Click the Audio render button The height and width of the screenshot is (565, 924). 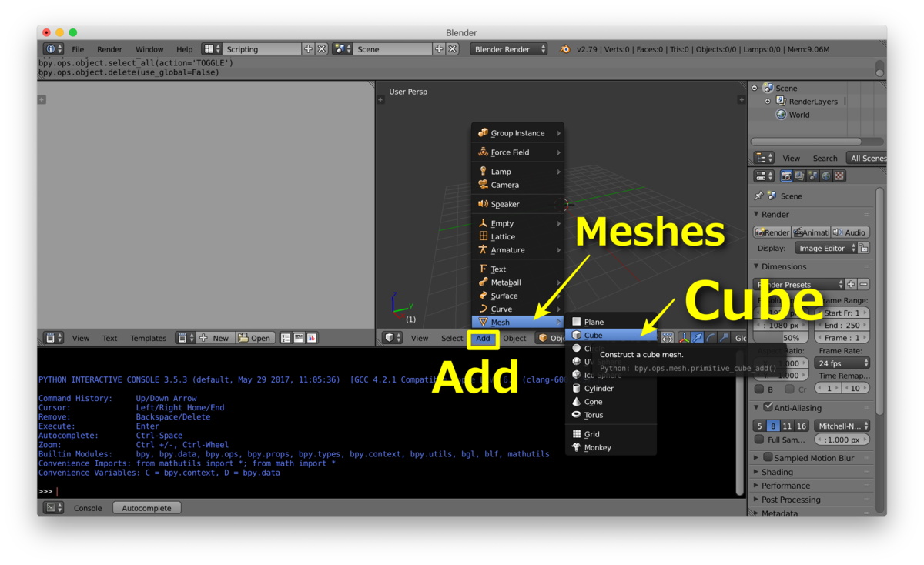coord(850,232)
